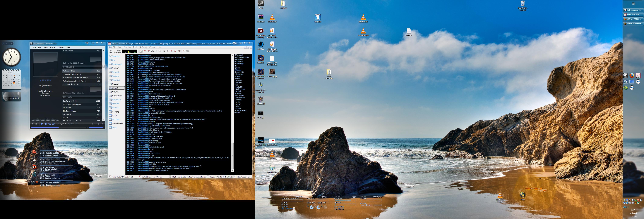Open the Playback menu in foobar2000

coord(53,47)
